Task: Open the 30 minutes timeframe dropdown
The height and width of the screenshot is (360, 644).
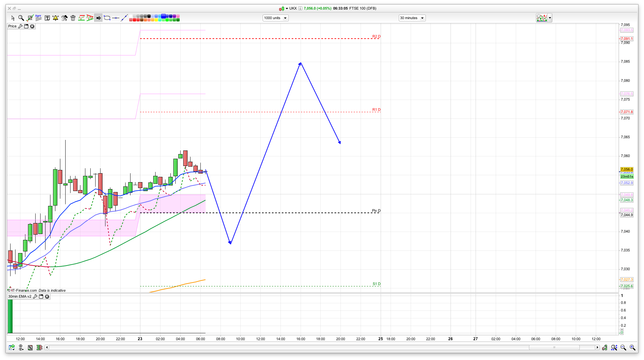Action: coord(412,18)
